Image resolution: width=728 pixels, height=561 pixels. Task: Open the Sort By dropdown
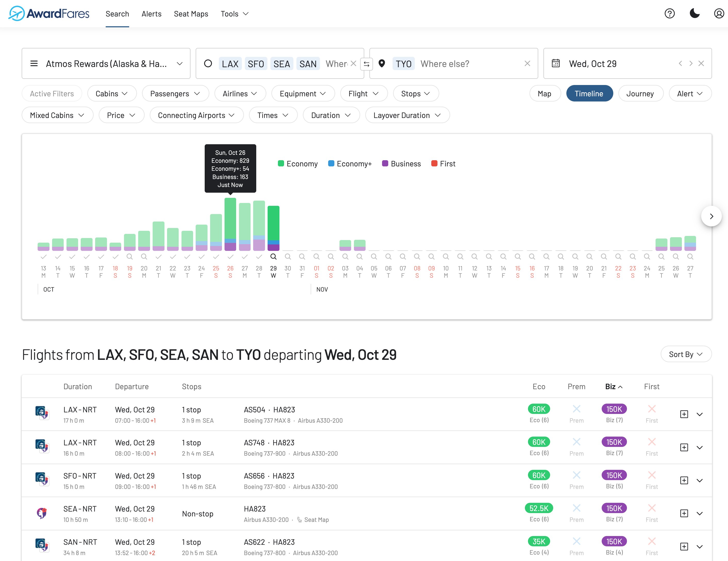tap(686, 354)
